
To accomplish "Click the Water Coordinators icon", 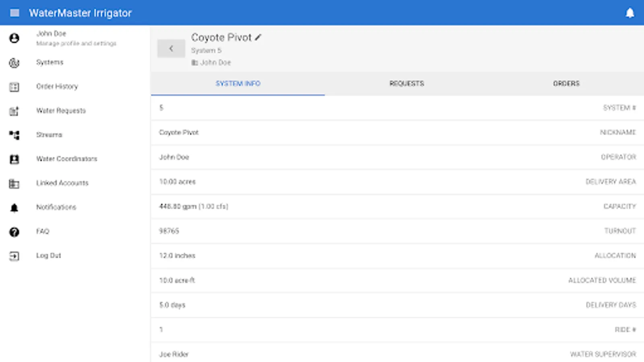I will (x=14, y=159).
